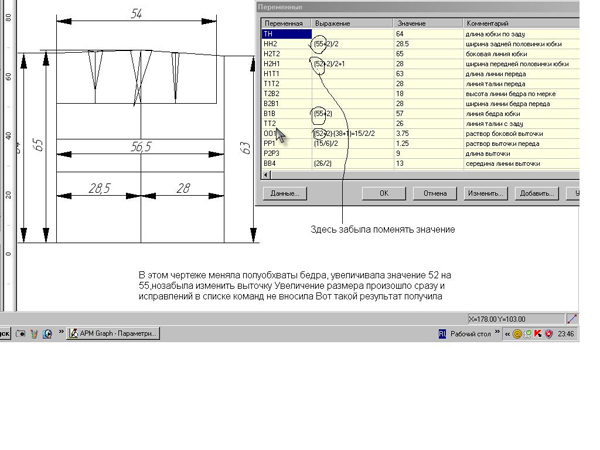Click the vertical 65 dimension in the drawing
This screenshot has width=600, height=450.
(38, 145)
